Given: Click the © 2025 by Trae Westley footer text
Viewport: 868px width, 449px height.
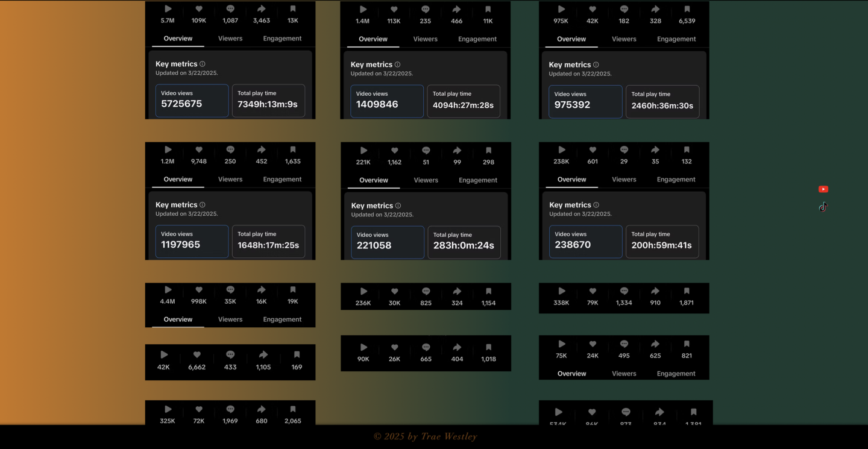Looking at the screenshot, I should pos(425,436).
